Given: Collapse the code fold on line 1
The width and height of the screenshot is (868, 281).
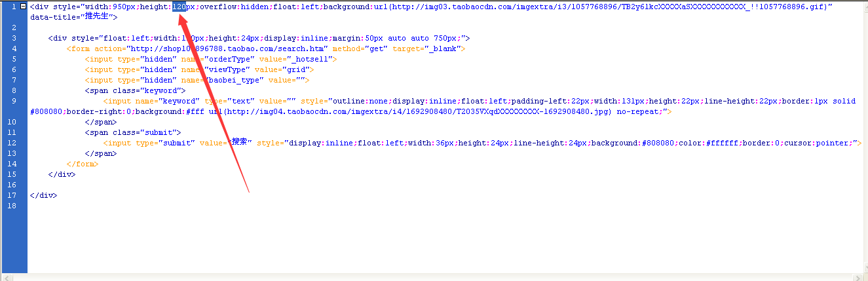Looking at the screenshot, I should click(24, 7).
